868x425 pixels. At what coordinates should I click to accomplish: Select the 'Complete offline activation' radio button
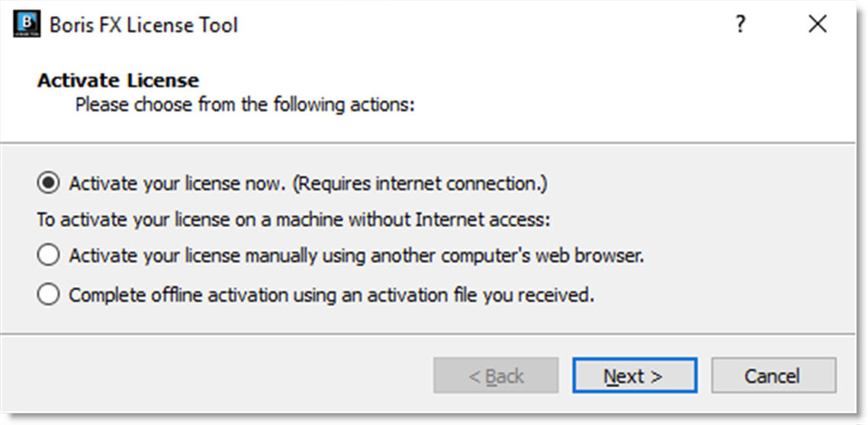[x=48, y=295]
